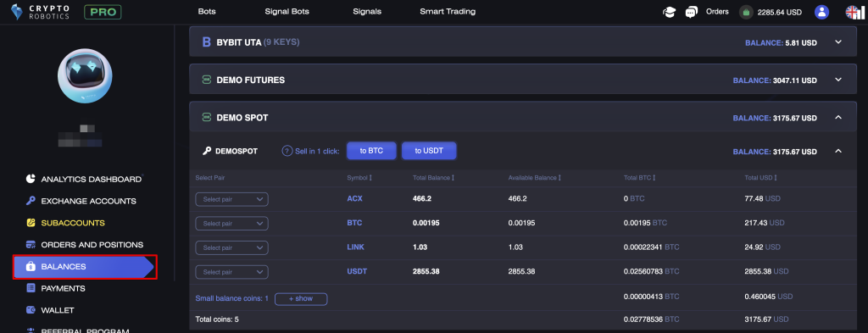Open Select pair dropdown for USDT row

click(231, 272)
